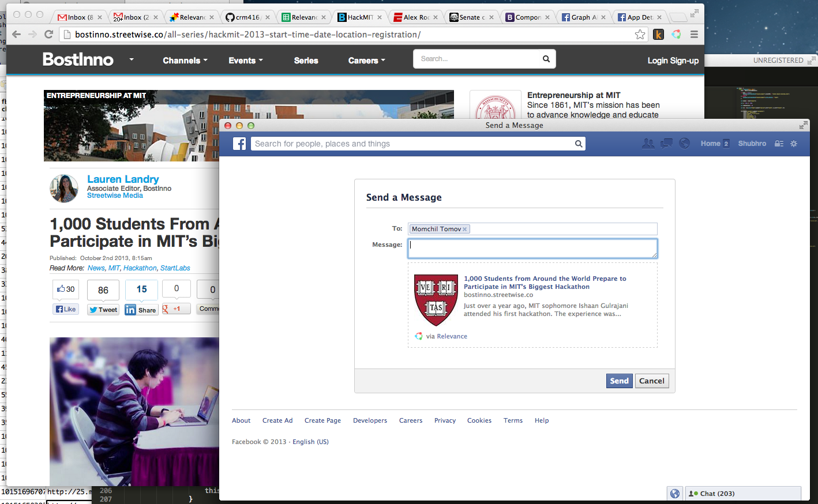
Task: Open Facebook settings gear icon
Action: [794, 144]
